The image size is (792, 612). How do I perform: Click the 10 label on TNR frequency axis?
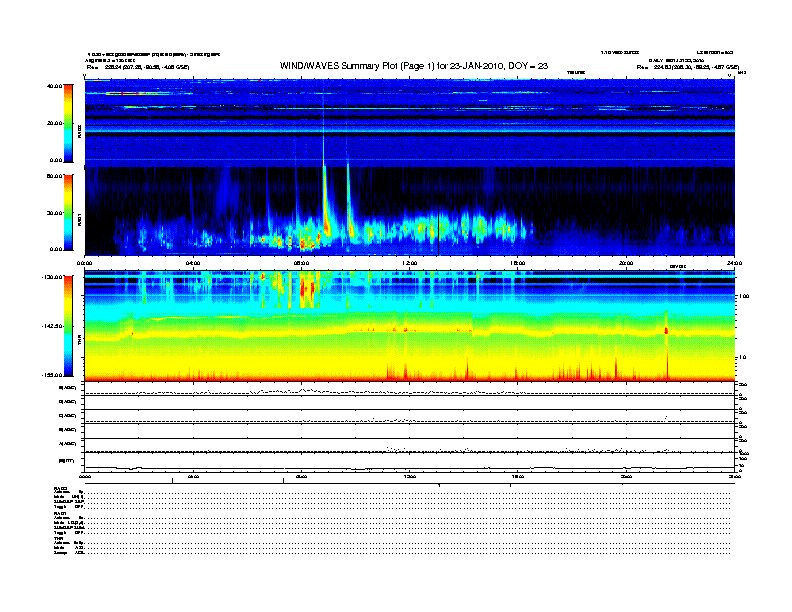point(743,358)
